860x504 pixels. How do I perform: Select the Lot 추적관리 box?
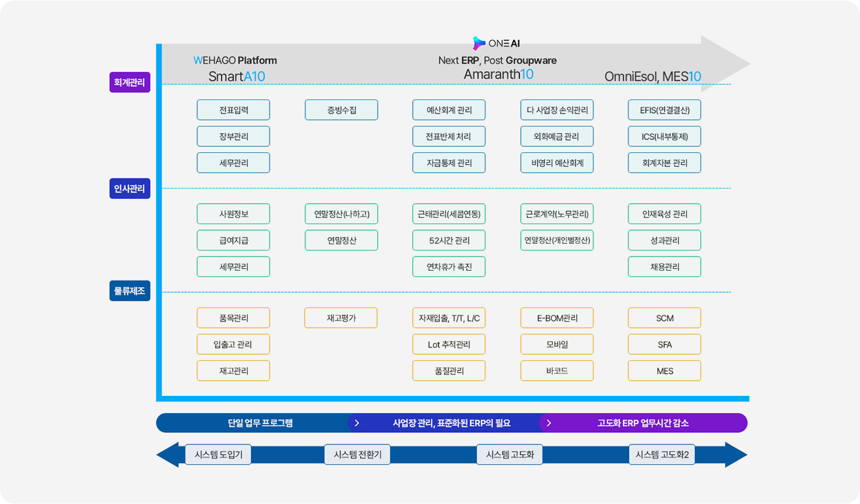449,344
